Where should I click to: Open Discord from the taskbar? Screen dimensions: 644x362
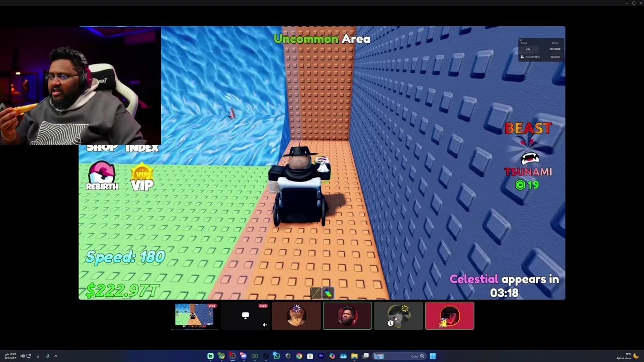[244, 356]
